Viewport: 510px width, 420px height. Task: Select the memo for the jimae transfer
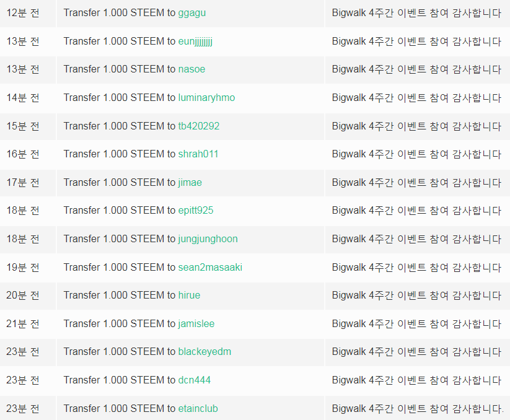(x=416, y=183)
